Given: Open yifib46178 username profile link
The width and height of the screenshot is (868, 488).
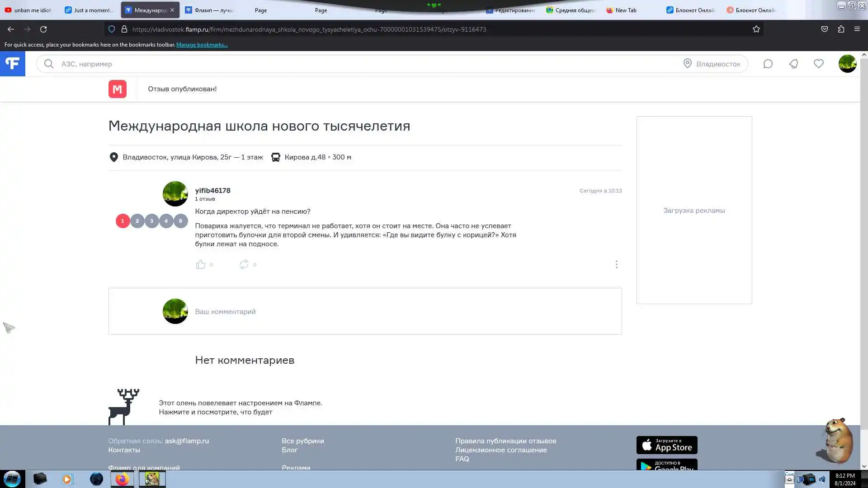Looking at the screenshot, I should coord(212,190).
